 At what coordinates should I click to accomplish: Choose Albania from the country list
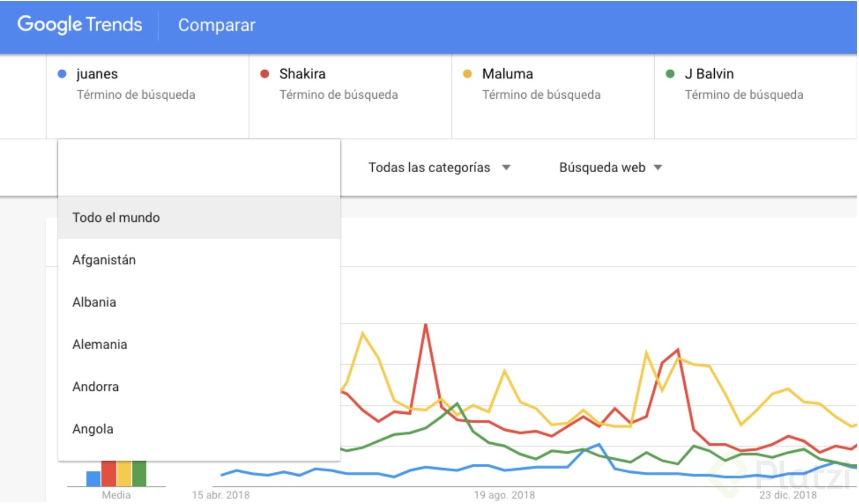tap(199, 302)
